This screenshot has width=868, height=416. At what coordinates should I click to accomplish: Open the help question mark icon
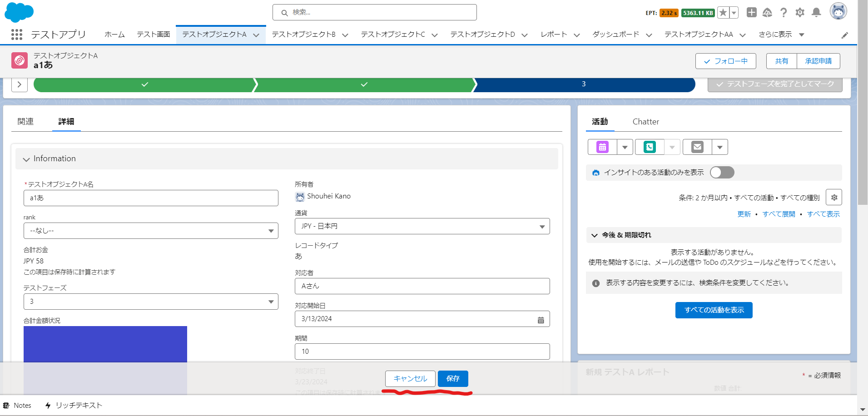784,13
